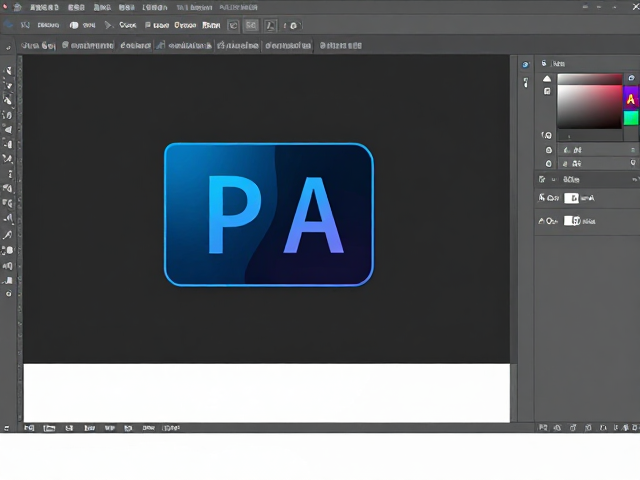Click the lower circle icon below the color field
Screen dimensions: 640x480
(x=549, y=164)
